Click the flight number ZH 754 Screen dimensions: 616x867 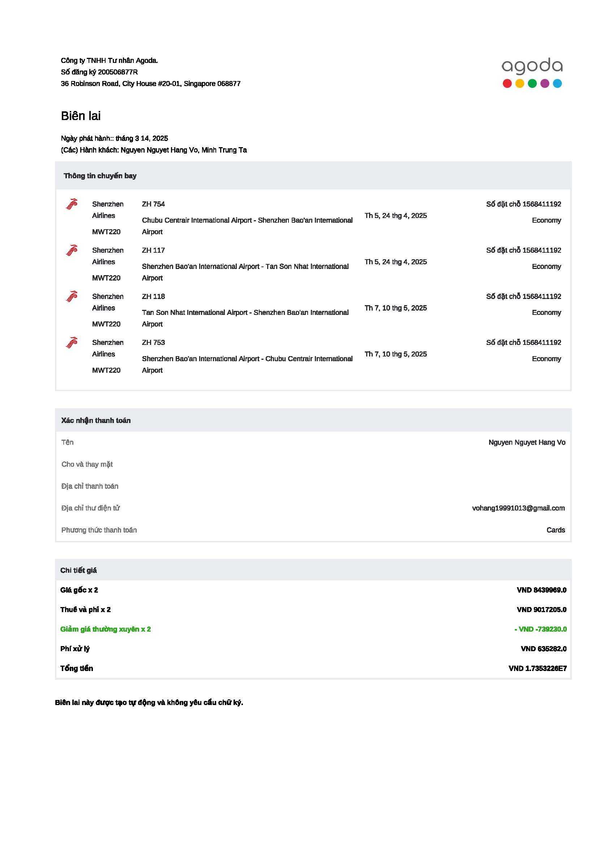(153, 204)
